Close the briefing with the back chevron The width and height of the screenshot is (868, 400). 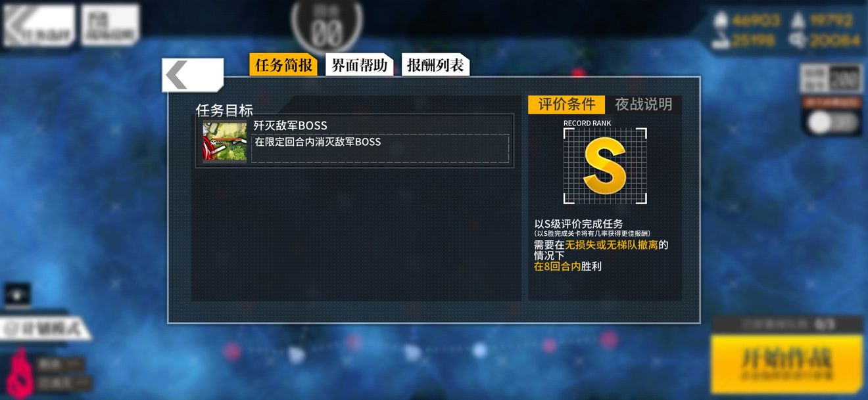193,76
